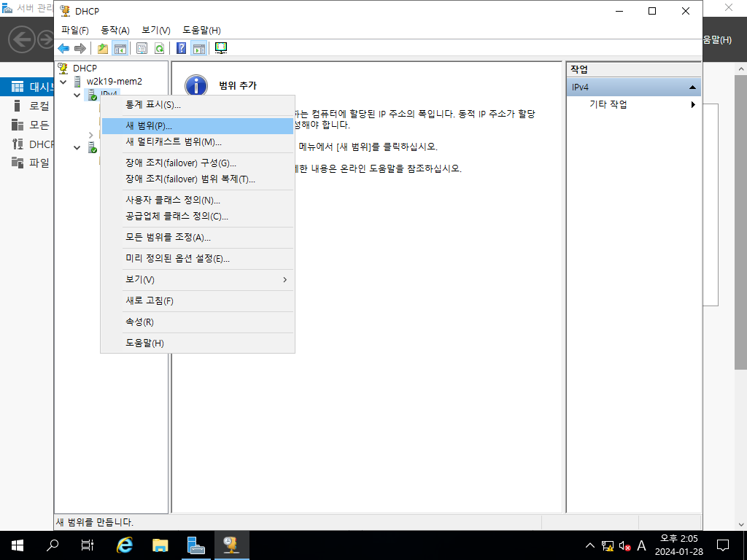Collapse the IPv4 tree node
The image size is (747, 560).
click(77, 96)
